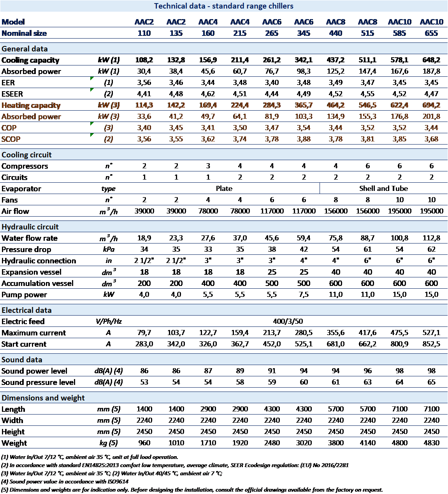Click the 'Heating capacity' row label
Image resolution: width=448 pixels, height=494 pixels.
pyautogui.click(x=31, y=105)
